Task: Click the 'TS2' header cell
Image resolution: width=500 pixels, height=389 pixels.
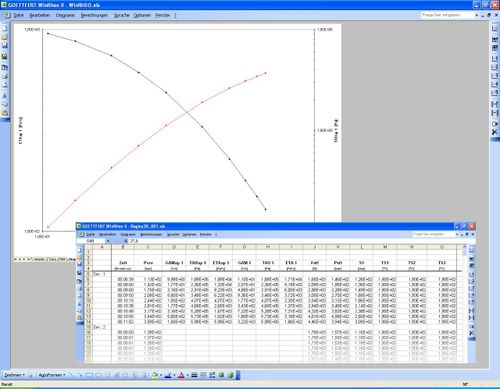Action: [412, 263]
